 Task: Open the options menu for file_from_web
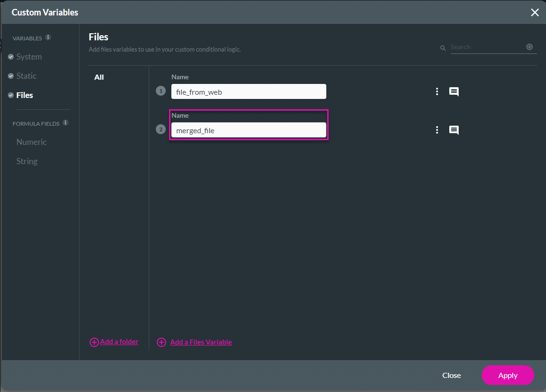tap(437, 92)
